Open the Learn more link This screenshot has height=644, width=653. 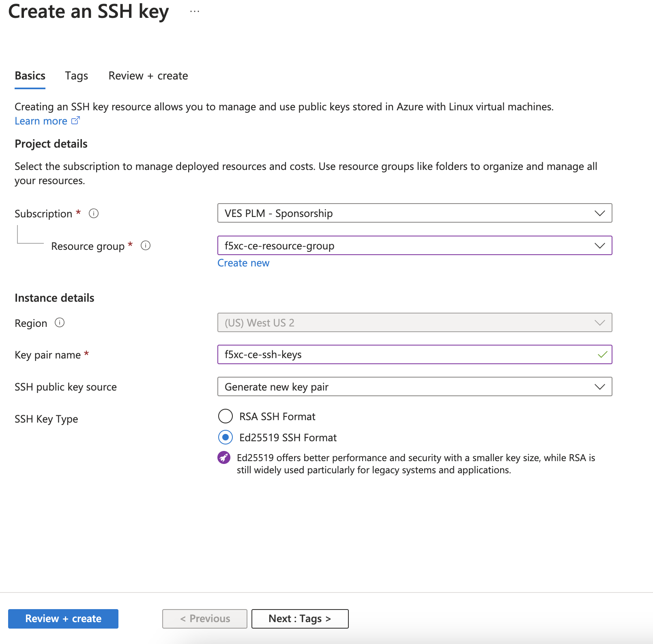point(41,120)
